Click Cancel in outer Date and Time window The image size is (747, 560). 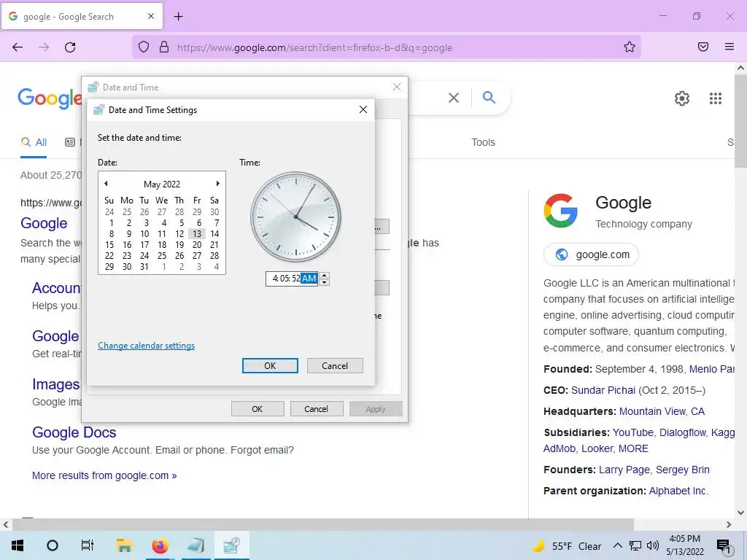pyautogui.click(x=317, y=409)
